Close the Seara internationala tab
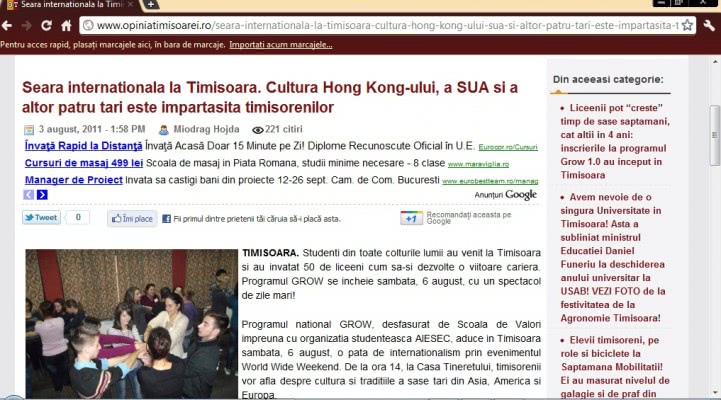Screen dimensions: 721x400 (132, 5)
